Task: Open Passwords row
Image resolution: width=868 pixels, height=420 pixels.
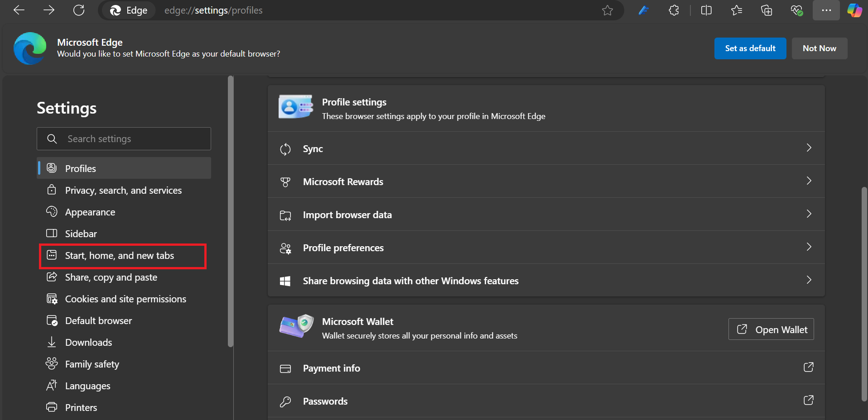Action: 546,401
